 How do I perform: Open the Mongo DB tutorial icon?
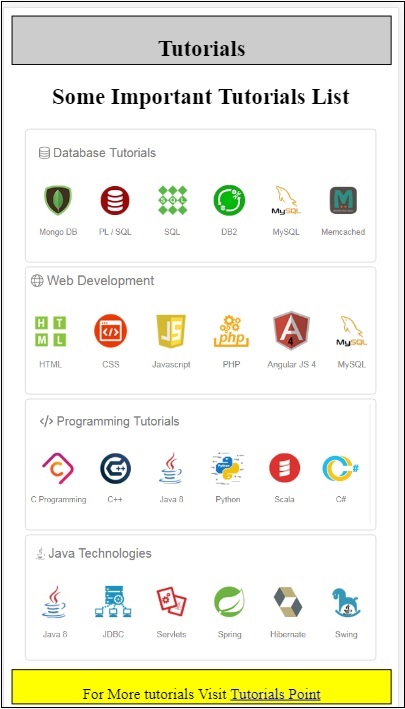click(58, 200)
